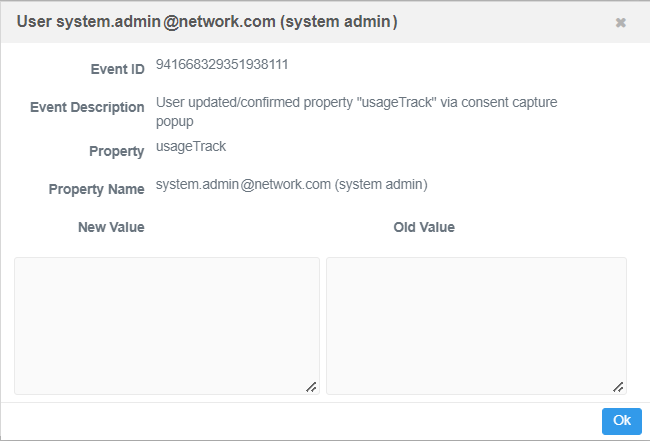Image resolution: width=650 pixels, height=441 pixels.
Task: Click the Event Description label
Action: [x=87, y=107]
